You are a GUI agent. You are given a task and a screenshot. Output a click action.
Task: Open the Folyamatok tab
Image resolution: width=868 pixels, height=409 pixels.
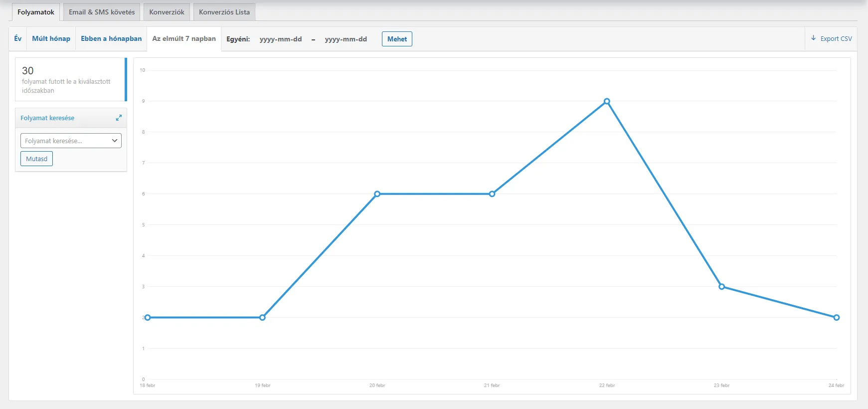[x=36, y=12]
